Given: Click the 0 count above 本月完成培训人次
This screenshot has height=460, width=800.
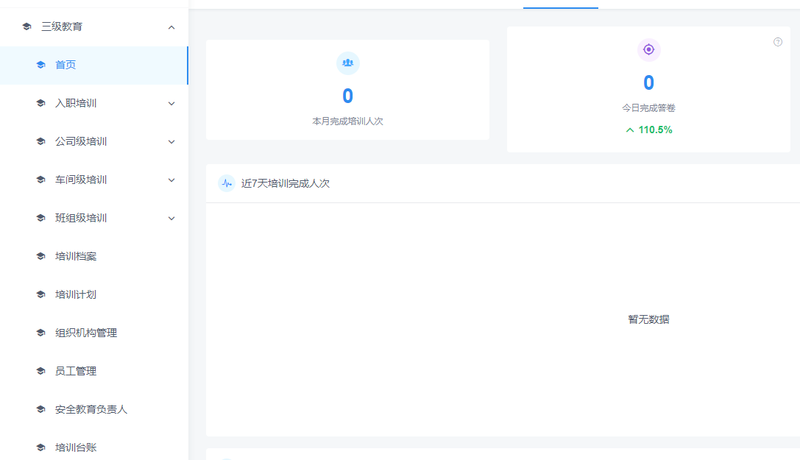Looking at the screenshot, I should coord(348,96).
